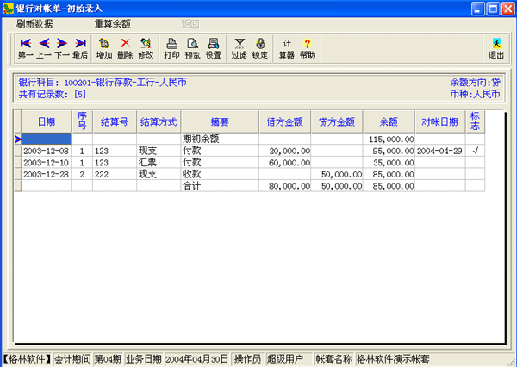Screen dimensions: 517x367
Task: Modify the record with 修改
Action: (146, 48)
